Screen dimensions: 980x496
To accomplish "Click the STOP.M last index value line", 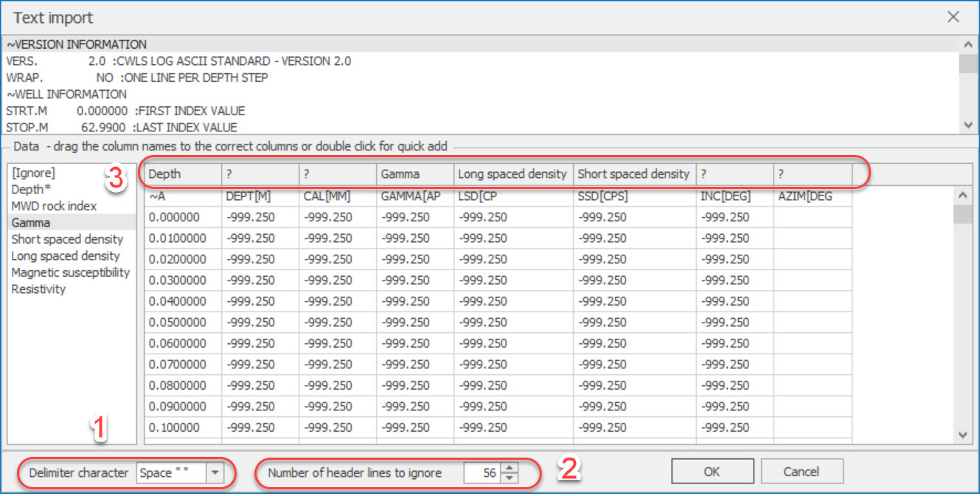I will point(480,127).
